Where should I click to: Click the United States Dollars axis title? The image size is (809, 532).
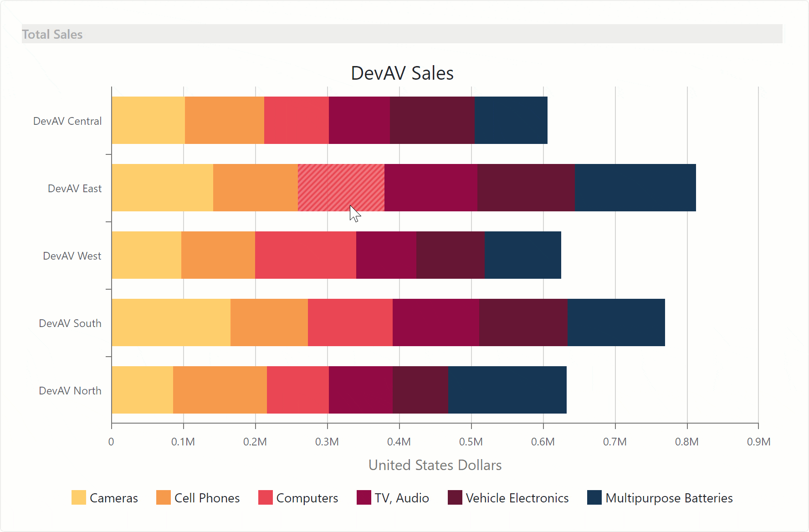435,465
